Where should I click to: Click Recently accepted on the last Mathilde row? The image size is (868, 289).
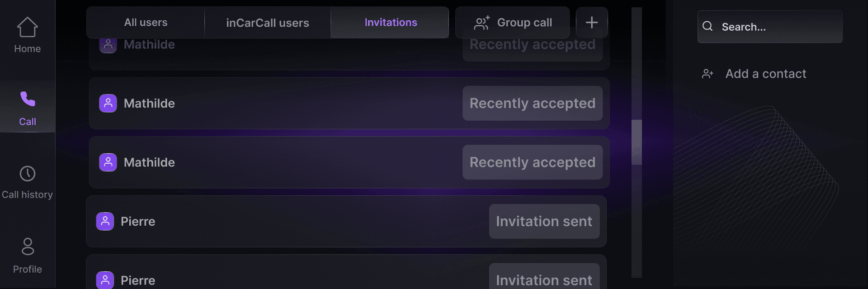coord(532,162)
